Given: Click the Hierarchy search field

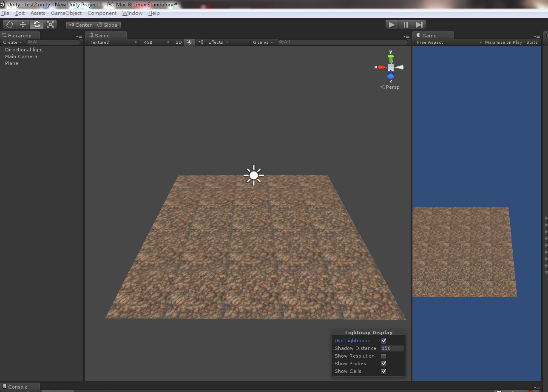Looking at the screenshot, I should (x=53, y=42).
